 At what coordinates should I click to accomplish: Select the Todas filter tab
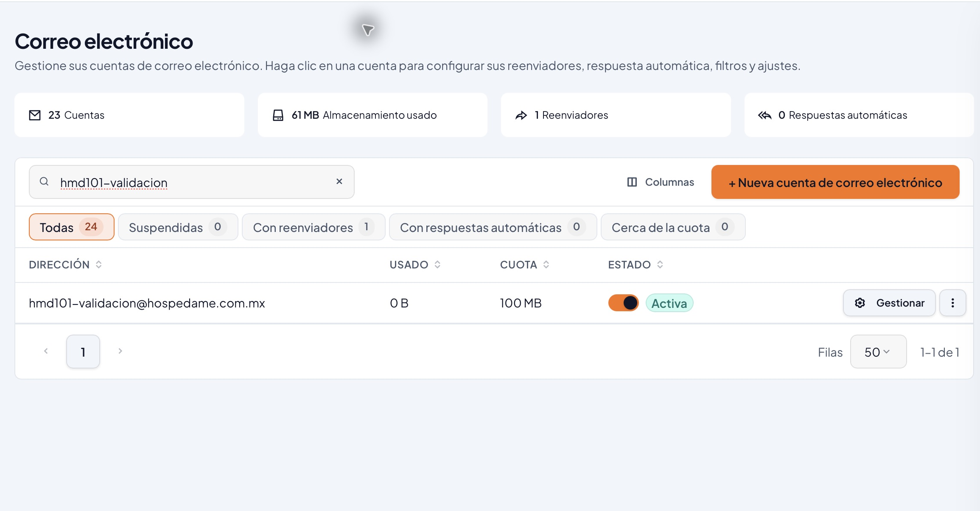(72, 227)
